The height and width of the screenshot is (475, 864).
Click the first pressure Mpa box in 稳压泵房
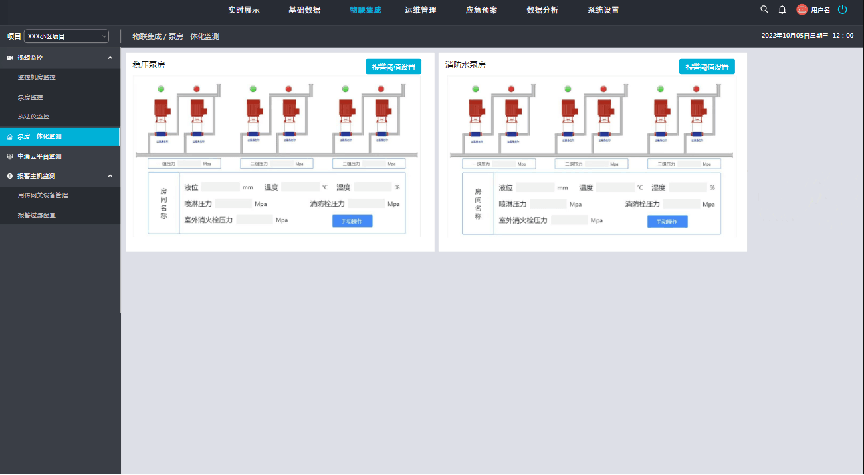184,164
